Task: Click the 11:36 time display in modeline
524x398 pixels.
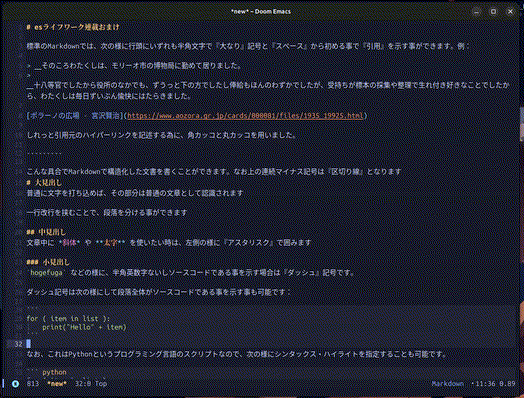Action: (485, 384)
